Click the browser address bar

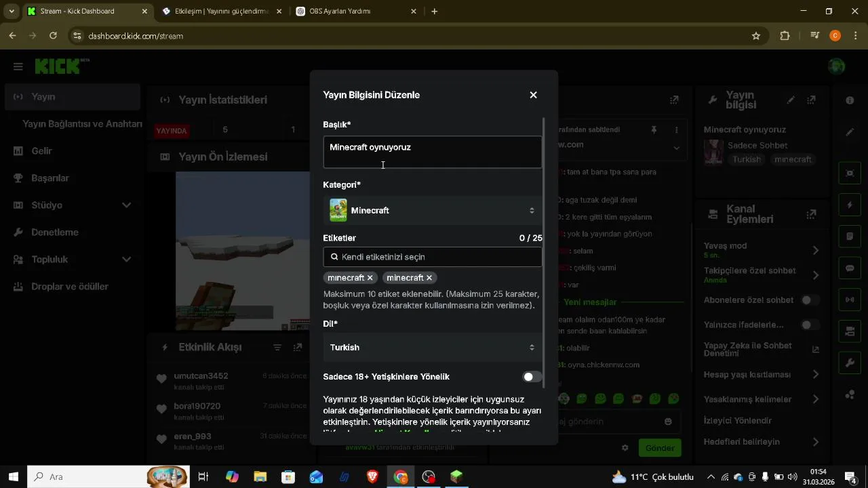tap(407, 36)
